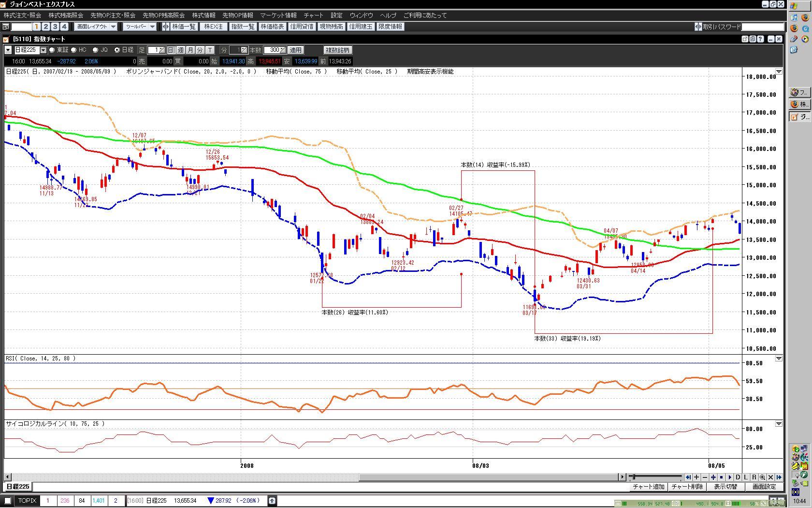Click the magnifier zoom icon in chart controls

click(762, 477)
